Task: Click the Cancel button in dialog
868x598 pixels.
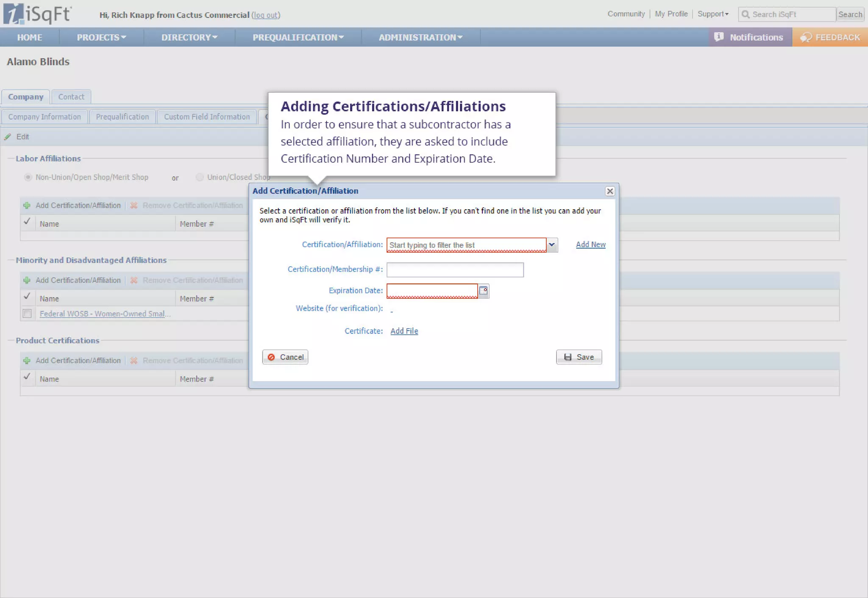Action: click(x=285, y=357)
